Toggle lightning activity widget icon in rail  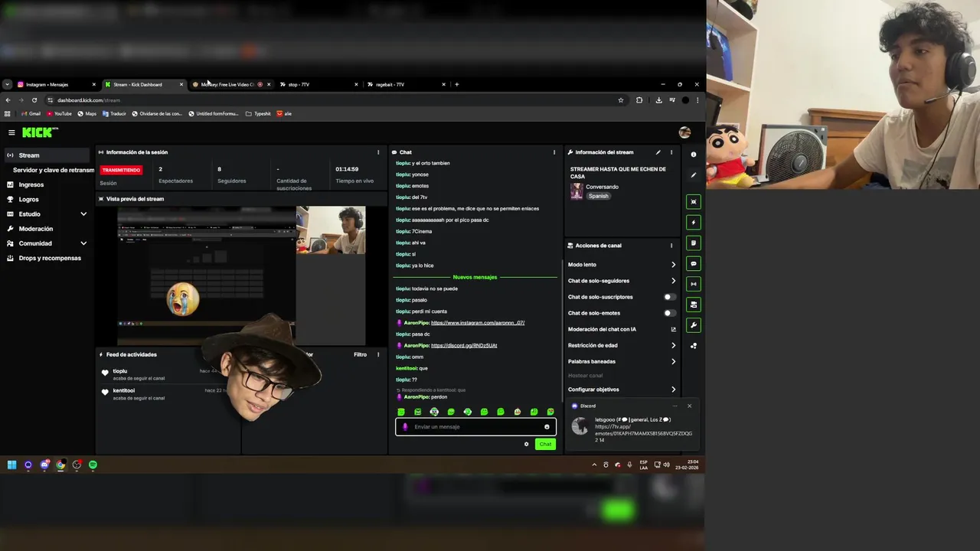[694, 223]
